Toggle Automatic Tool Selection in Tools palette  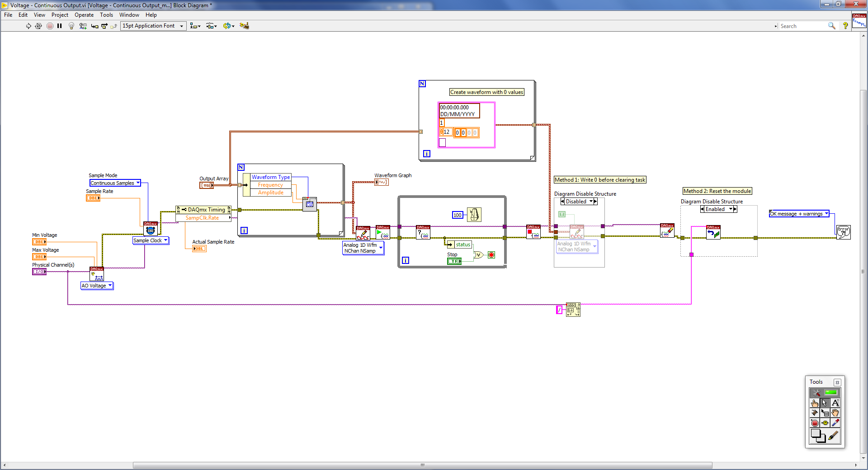(x=825, y=392)
